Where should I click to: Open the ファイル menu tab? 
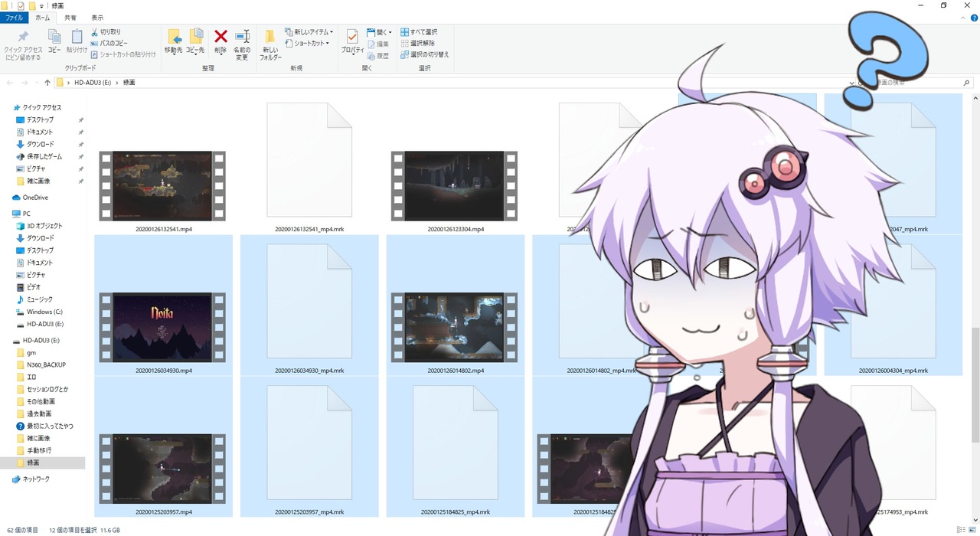[15, 17]
